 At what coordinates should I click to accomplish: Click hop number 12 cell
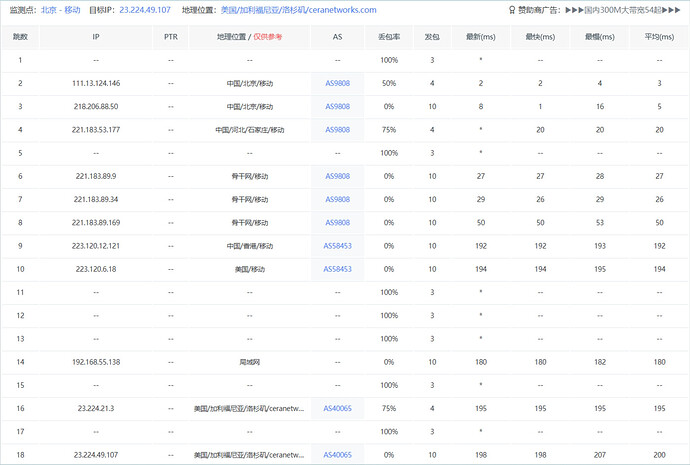pyautogui.click(x=20, y=315)
